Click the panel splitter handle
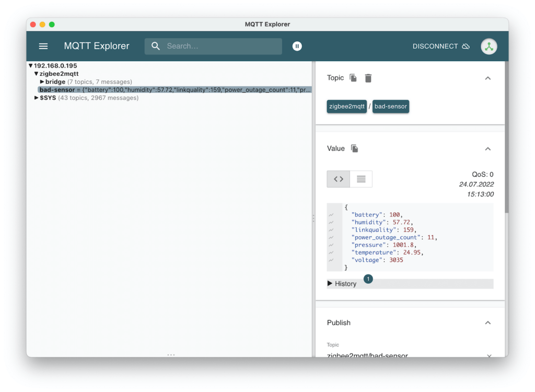This screenshot has height=392, width=535. pyautogui.click(x=313, y=218)
